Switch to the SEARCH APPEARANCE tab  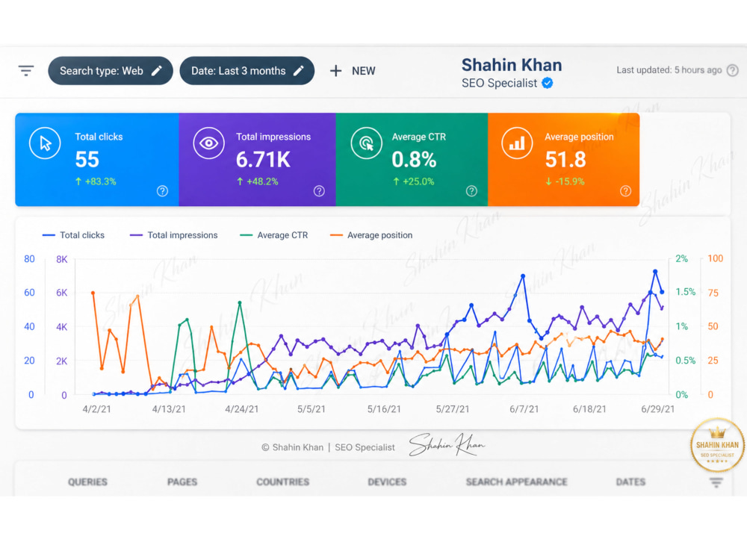click(516, 482)
